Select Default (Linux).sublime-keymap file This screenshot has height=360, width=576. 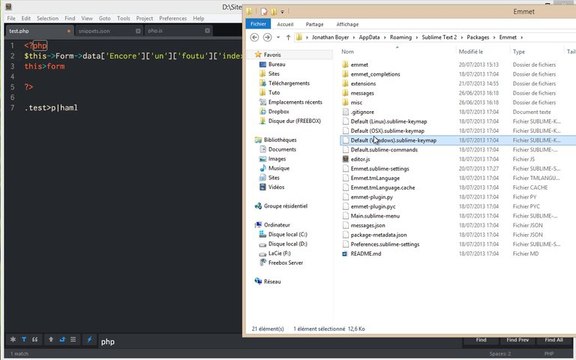click(x=388, y=122)
